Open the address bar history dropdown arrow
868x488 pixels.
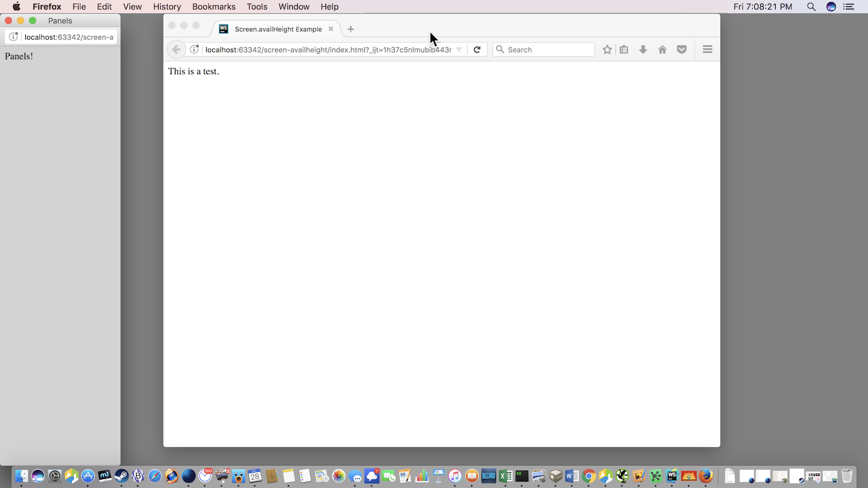point(459,49)
